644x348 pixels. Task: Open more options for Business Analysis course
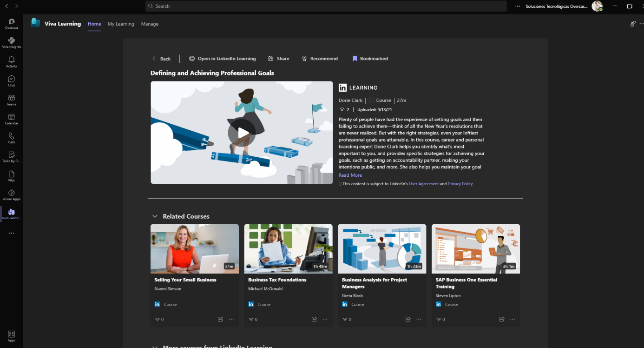pos(419,319)
